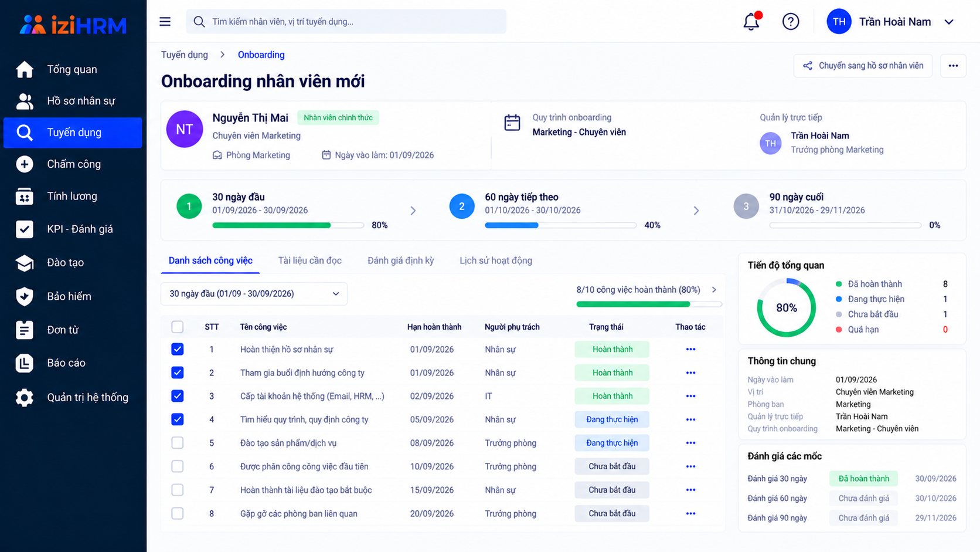Screen dimensions: 980x552
Task: Click Chuyển sang hồ sơ nhân viên button
Action: click(x=863, y=66)
